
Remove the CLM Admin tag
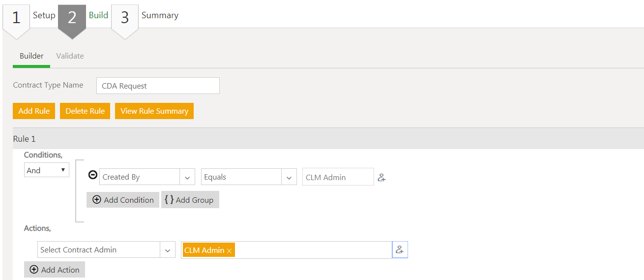pyautogui.click(x=229, y=251)
